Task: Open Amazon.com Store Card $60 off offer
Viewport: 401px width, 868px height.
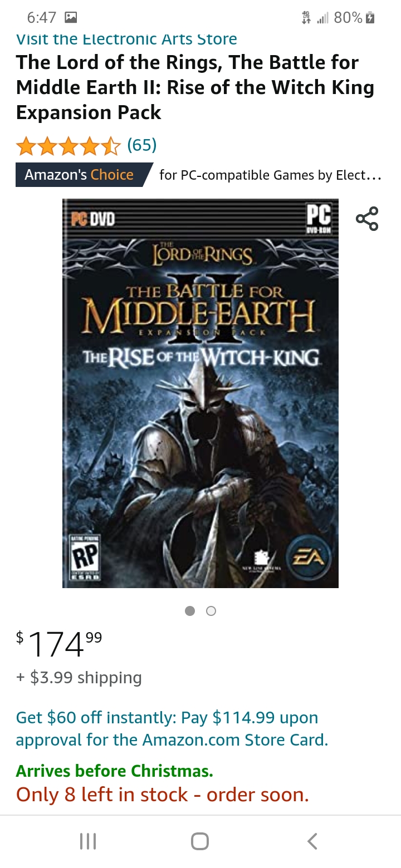Action: tap(172, 728)
